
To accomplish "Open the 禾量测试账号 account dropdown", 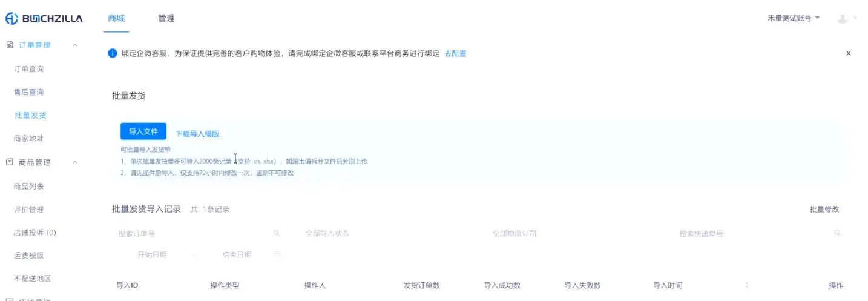I will pos(793,18).
